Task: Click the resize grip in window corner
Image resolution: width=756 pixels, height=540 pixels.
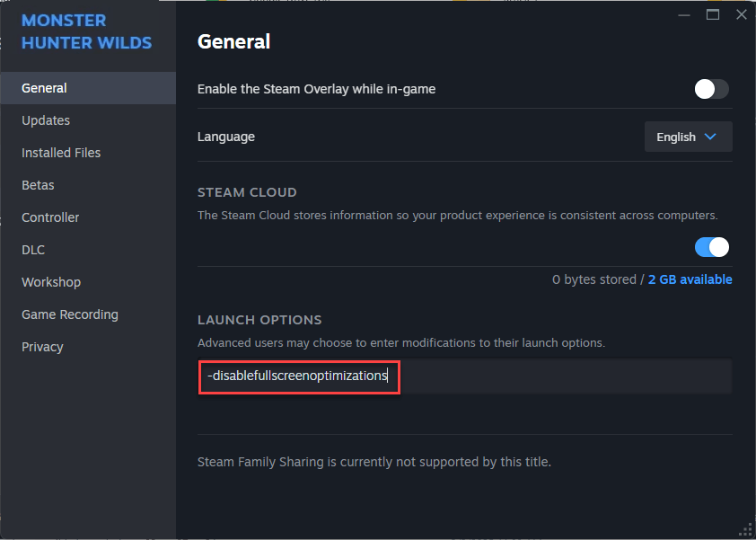Action: 745,530
